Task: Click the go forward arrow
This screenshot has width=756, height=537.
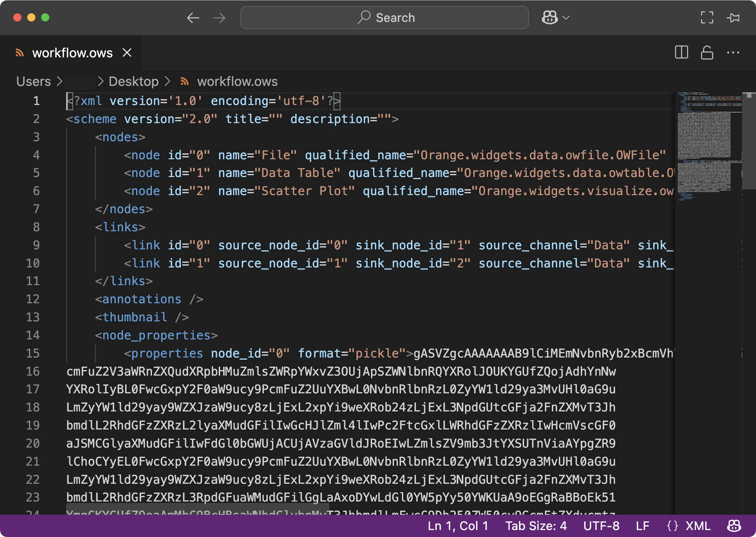Action: pos(219,18)
